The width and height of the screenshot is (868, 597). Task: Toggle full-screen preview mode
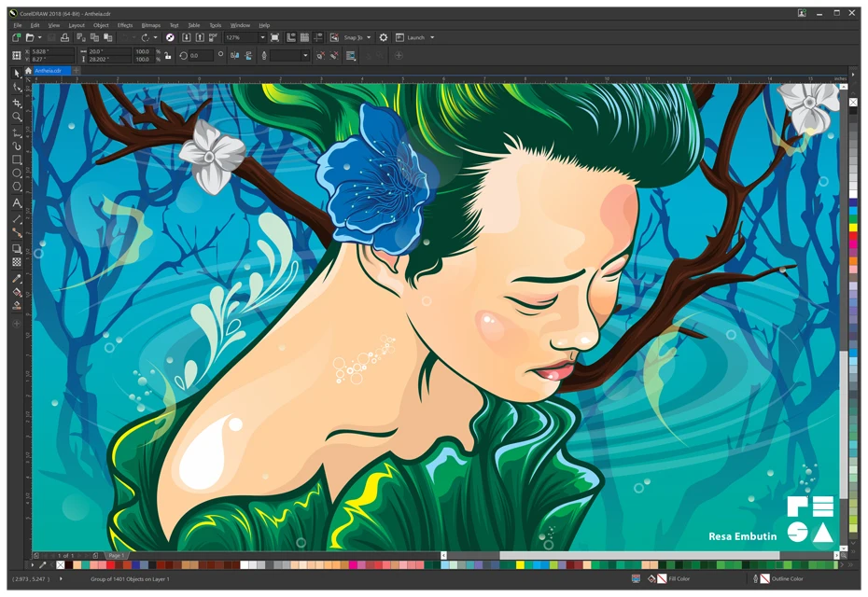coord(275,36)
